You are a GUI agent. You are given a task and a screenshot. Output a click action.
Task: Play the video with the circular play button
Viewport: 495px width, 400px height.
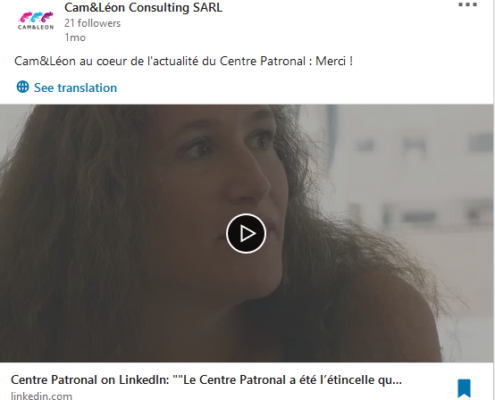246,234
